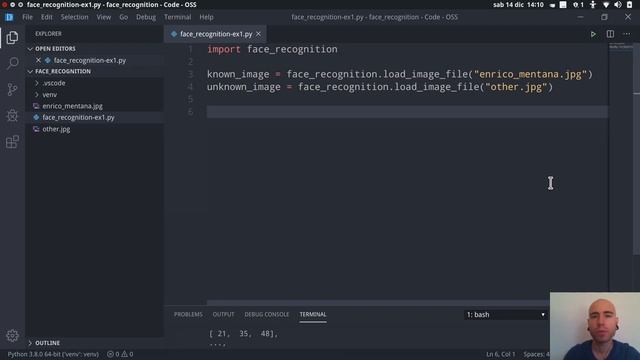640x360 pixels.
Task: Open the Go menu
Action: click(x=123, y=17)
